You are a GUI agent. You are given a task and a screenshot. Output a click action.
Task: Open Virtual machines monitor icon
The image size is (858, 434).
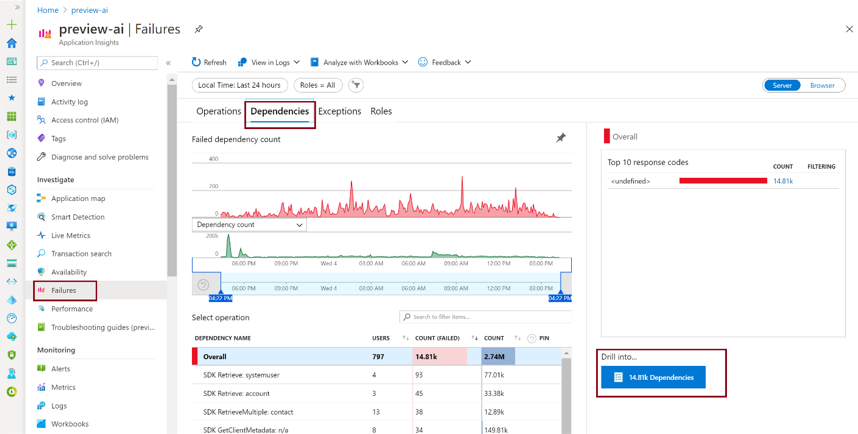point(11,227)
